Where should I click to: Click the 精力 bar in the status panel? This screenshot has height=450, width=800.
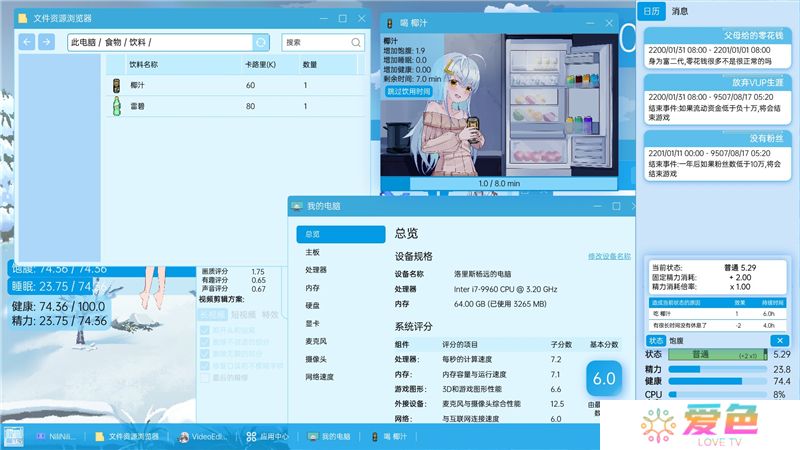[x=717, y=369]
